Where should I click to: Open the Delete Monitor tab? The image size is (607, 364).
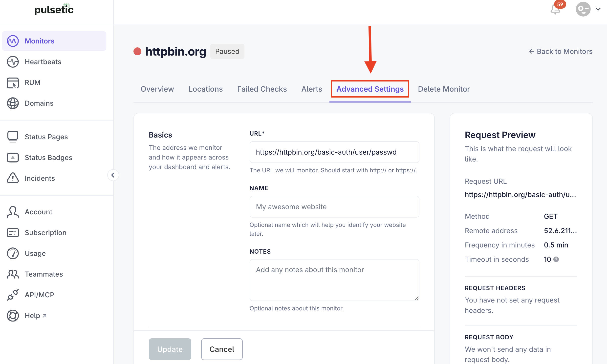[444, 89]
